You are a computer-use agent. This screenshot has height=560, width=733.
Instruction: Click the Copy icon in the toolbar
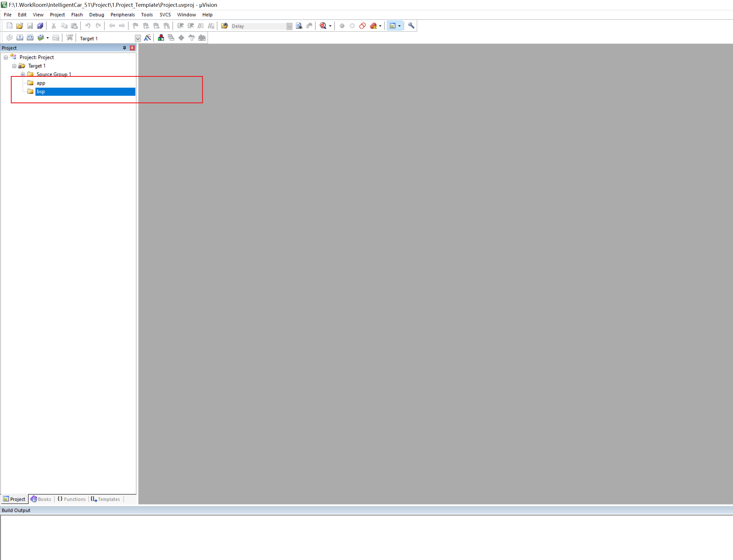pyautogui.click(x=64, y=26)
